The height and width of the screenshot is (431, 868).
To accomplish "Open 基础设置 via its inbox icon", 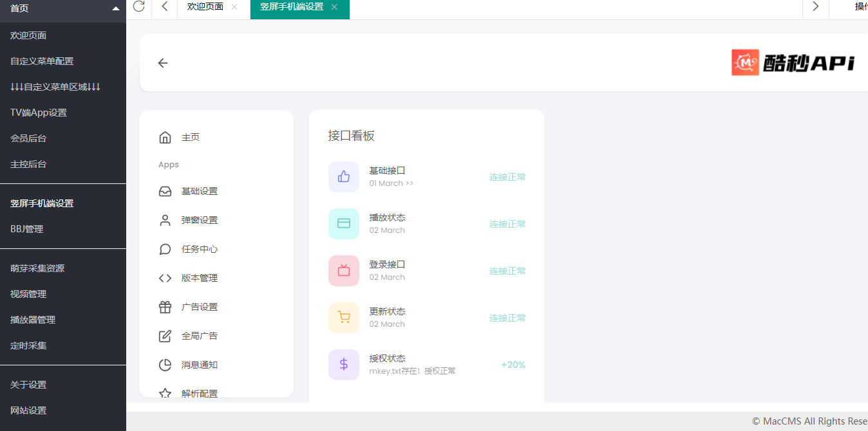I will [x=164, y=190].
